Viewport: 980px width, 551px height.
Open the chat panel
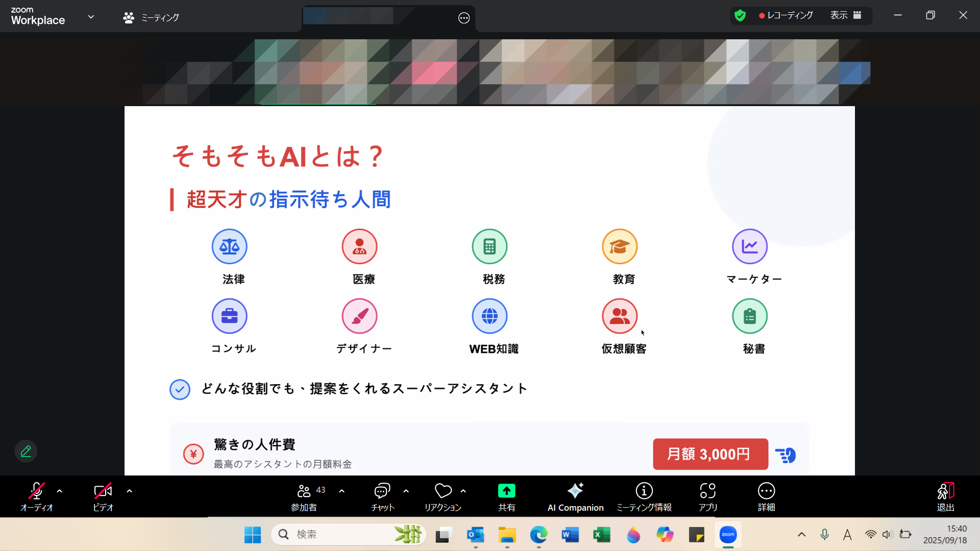(382, 496)
